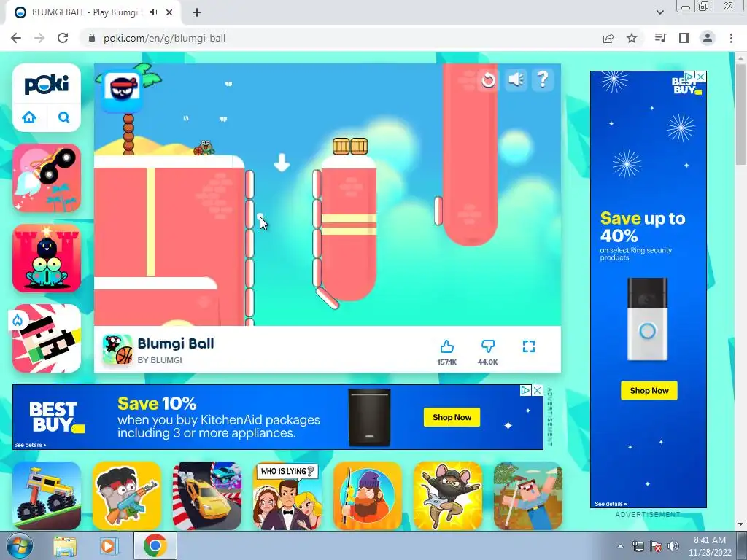Open the yellow racing car game thumbnail
This screenshot has width=747, height=560.
(x=207, y=495)
